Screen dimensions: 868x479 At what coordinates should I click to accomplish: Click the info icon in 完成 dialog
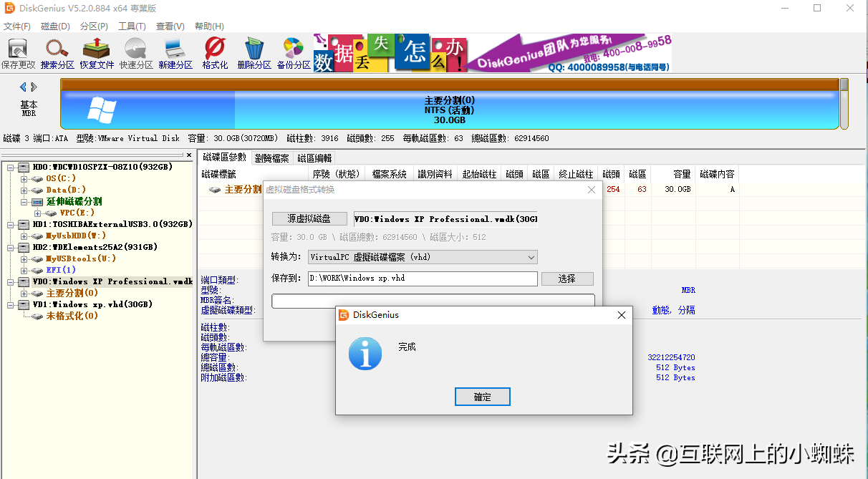click(x=365, y=354)
